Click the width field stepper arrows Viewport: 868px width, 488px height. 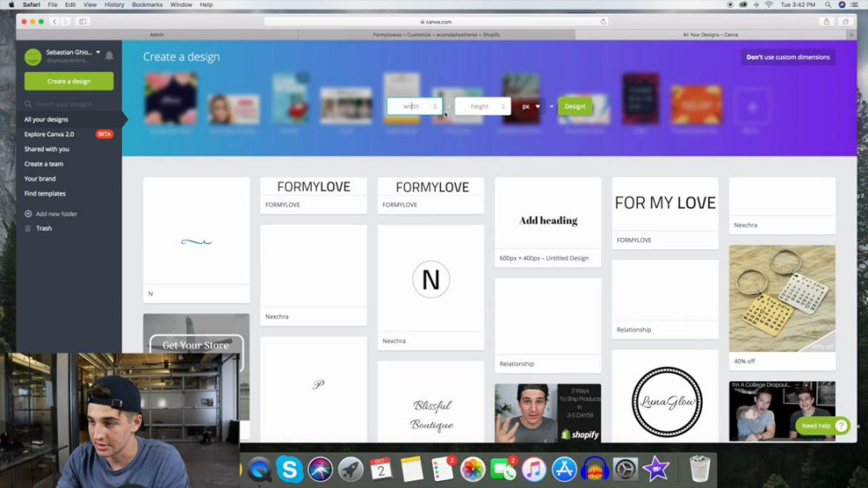click(435, 106)
